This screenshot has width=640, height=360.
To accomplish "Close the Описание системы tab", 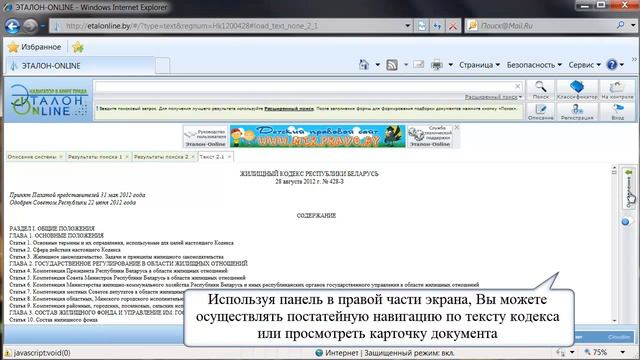I will 61,157.
